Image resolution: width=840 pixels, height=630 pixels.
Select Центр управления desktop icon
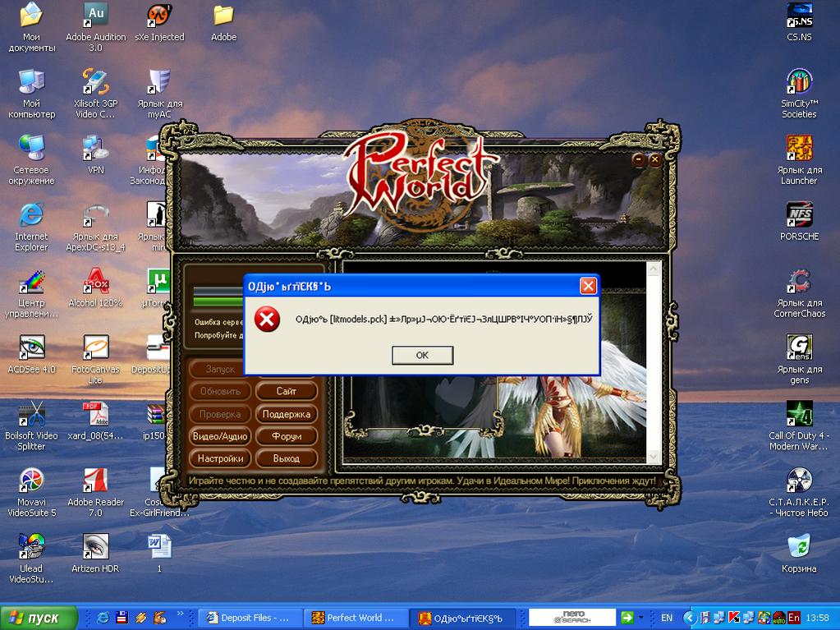31,292
